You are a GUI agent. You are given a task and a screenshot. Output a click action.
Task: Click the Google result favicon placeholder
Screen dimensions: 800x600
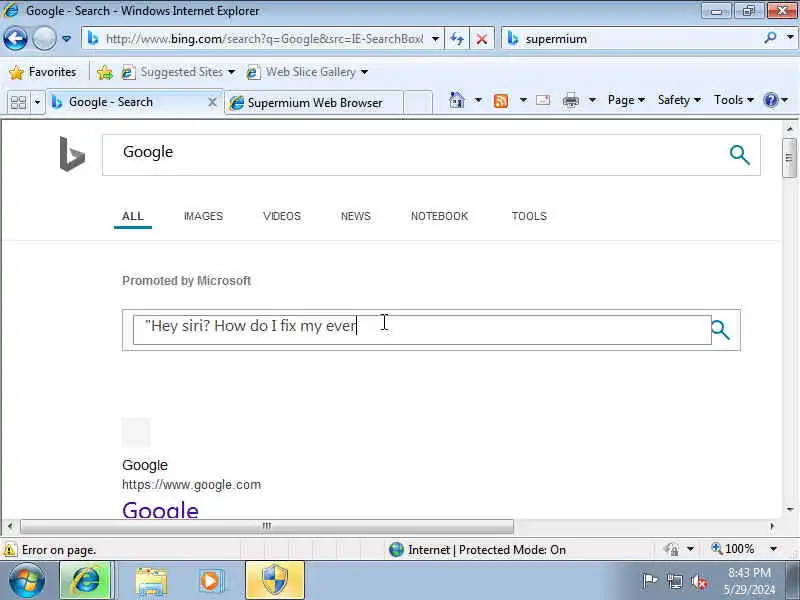tap(136, 432)
